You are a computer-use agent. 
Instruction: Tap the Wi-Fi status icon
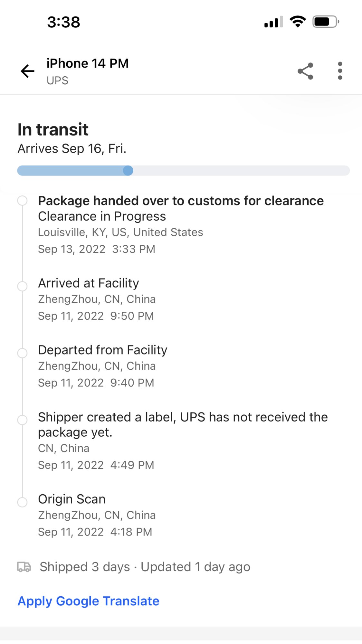298,22
